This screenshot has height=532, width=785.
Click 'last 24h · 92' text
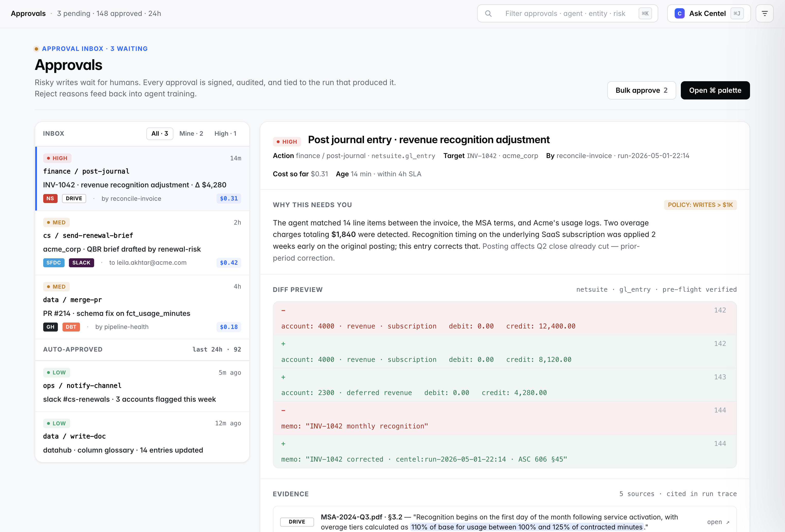tap(217, 349)
